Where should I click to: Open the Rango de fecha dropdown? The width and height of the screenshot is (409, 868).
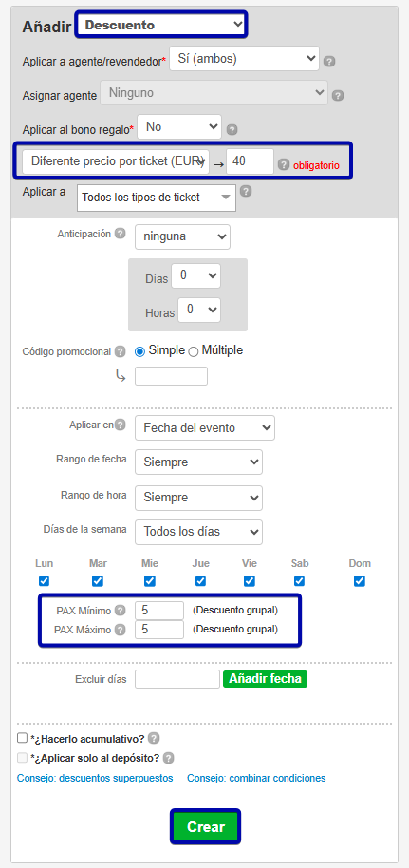tap(198, 462)
